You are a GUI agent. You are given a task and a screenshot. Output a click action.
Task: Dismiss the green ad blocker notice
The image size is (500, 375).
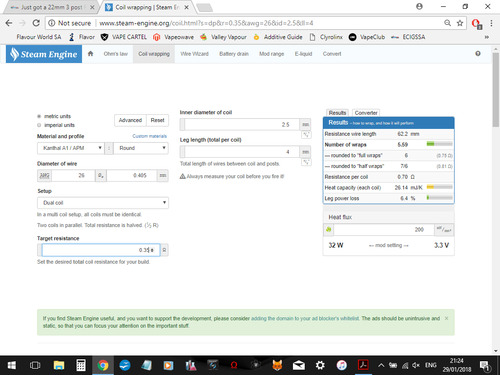(x=446, y=318)
